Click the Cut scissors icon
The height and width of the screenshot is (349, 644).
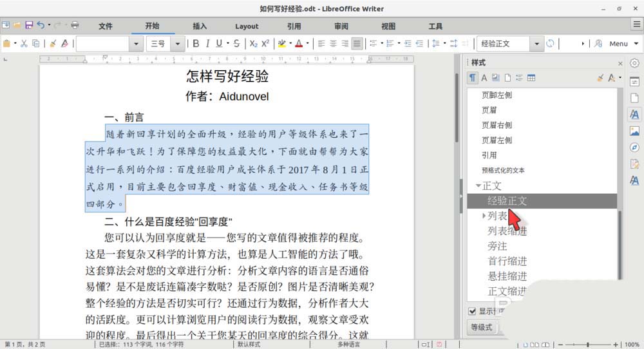(x=24, y=44)
